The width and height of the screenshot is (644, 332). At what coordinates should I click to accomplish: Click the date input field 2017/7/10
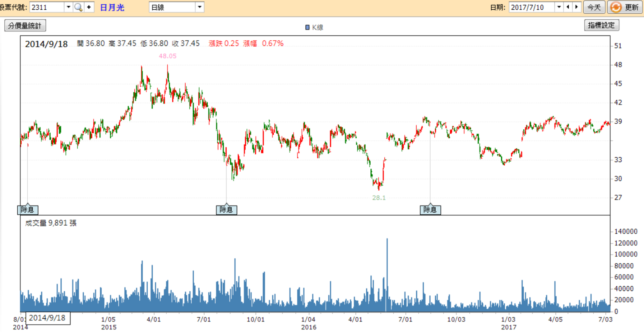tap(532, 7)
